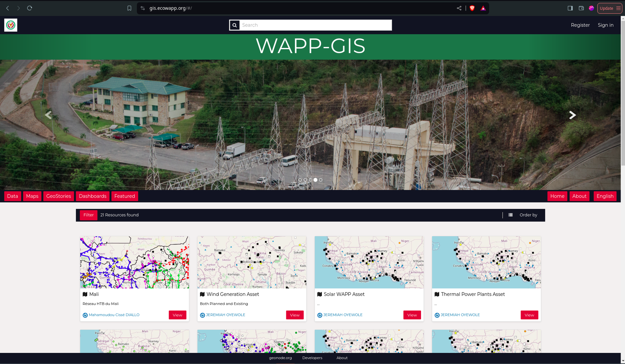Reload the page with refresh icon

30,8
